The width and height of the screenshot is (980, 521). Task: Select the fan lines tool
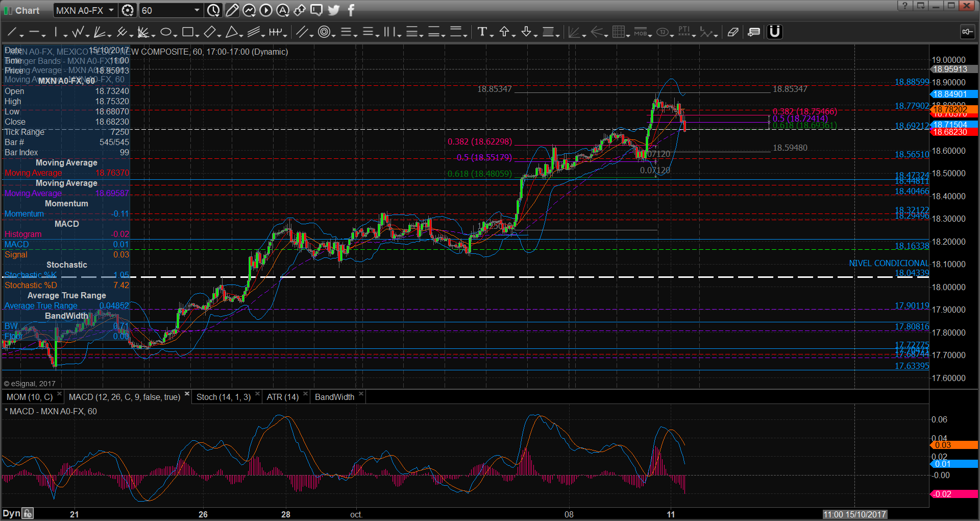(x=100, y=32)
